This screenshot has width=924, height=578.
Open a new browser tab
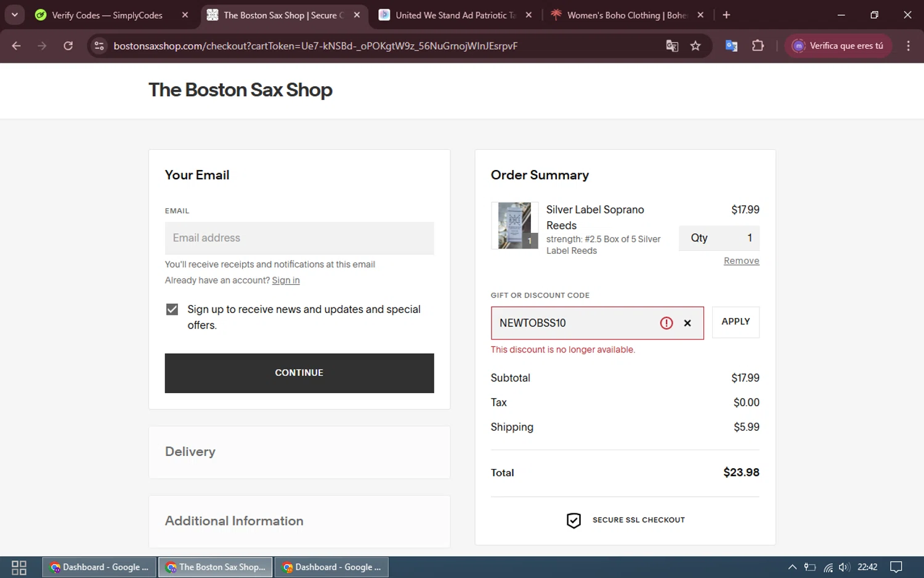pyautogui.click(x=726, y=15)
